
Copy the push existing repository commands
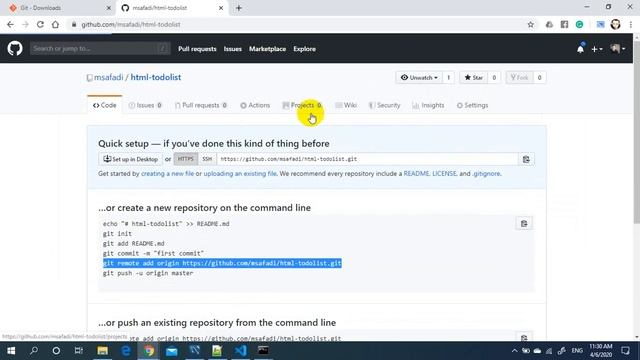(x=524, y=337)
